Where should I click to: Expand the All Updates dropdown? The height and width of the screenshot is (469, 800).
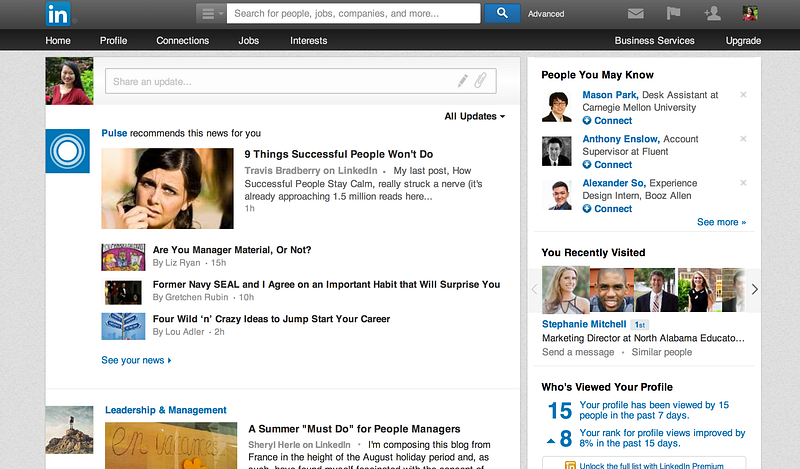click(474, 116)
